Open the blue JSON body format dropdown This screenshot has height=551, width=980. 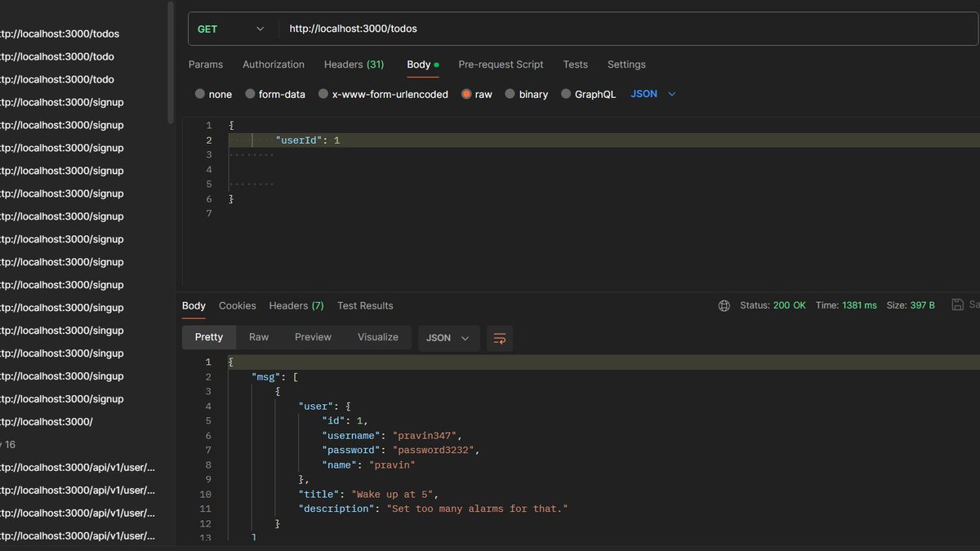(x=653, y=94)
